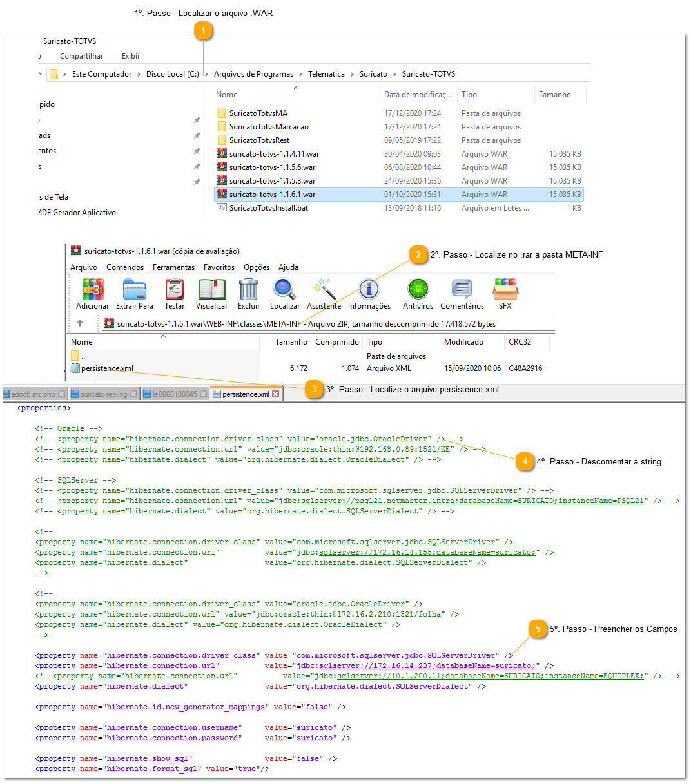Viewport: 691px width, 784px height.
Task: Close the persistence.xml editor tab
Action: [x=276, y=394]
